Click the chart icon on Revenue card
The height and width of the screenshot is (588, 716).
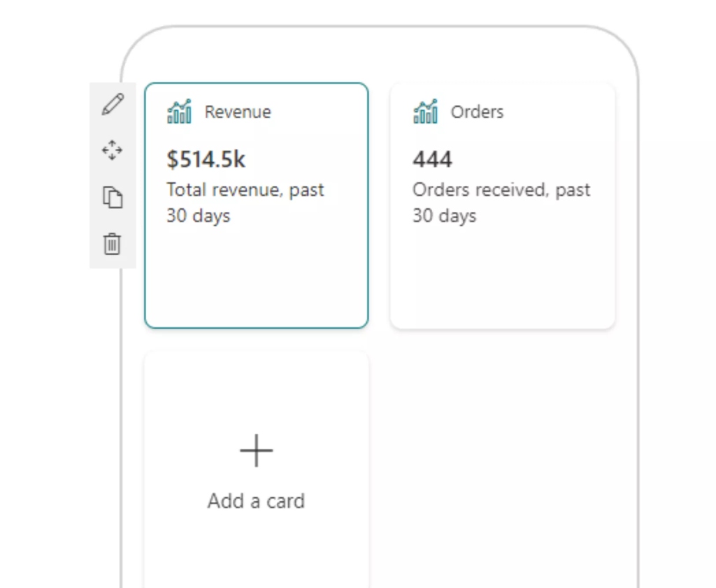click(179, 111)
